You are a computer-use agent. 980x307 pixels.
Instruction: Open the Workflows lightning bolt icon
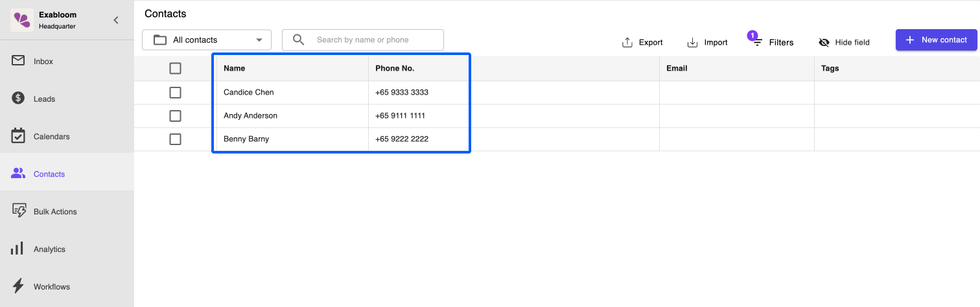(x=18, y=286)
